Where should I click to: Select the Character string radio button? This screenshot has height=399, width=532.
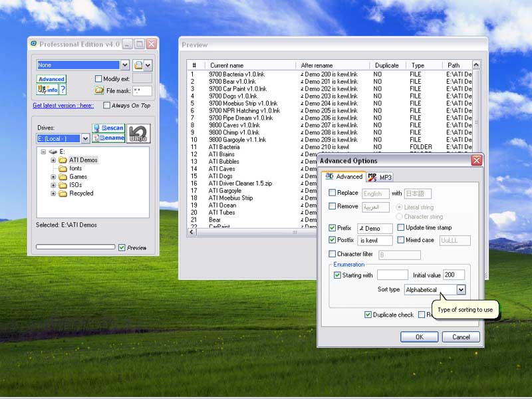point(399,217)
